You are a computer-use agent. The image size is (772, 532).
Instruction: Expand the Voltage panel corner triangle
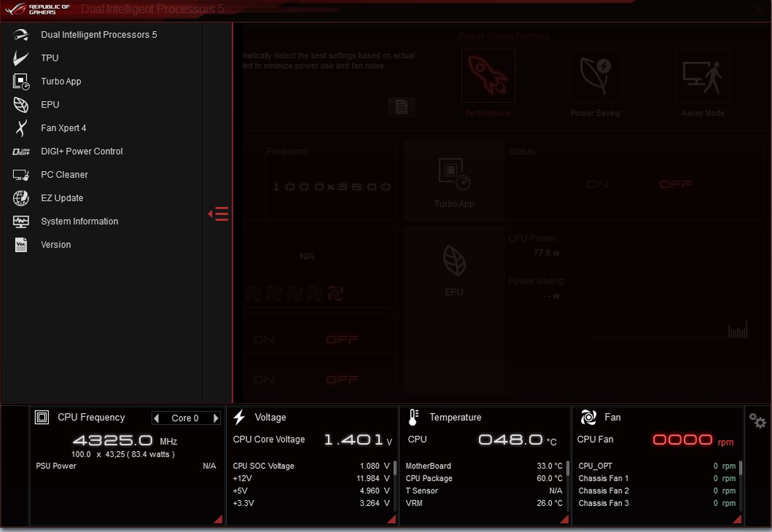tap(392, 519)
